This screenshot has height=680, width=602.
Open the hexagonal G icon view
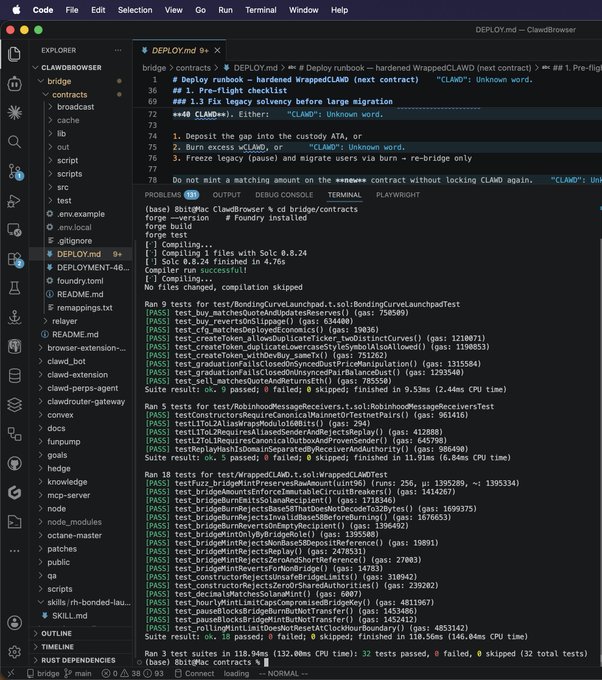point(14,493)
